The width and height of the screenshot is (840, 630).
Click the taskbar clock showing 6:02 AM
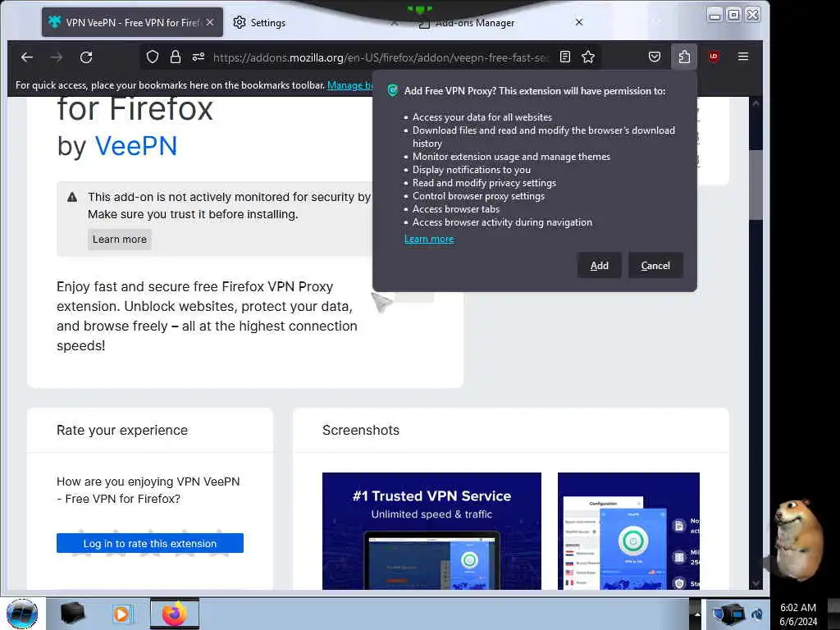tap(798, 614)
